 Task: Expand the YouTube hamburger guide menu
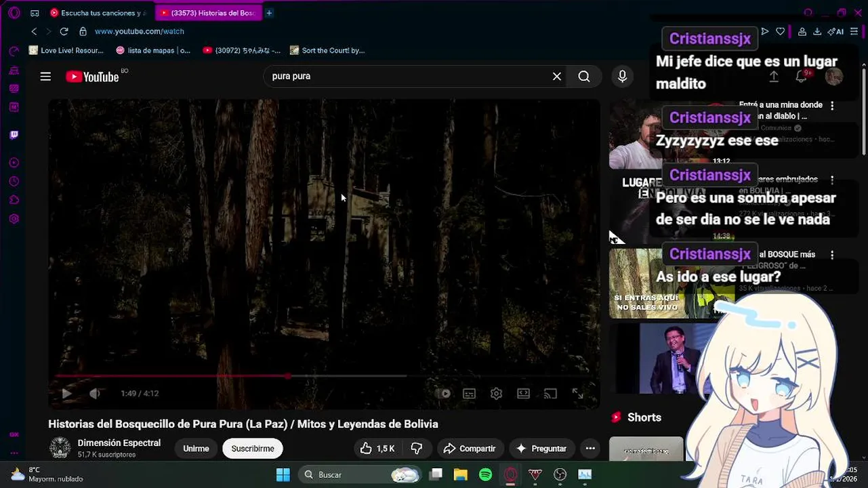[45, 77]
